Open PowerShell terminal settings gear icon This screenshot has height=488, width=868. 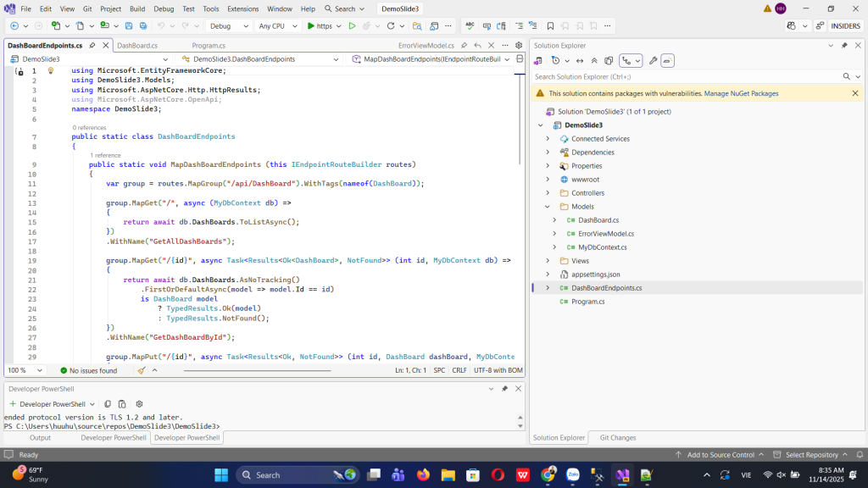click(139, 404)
